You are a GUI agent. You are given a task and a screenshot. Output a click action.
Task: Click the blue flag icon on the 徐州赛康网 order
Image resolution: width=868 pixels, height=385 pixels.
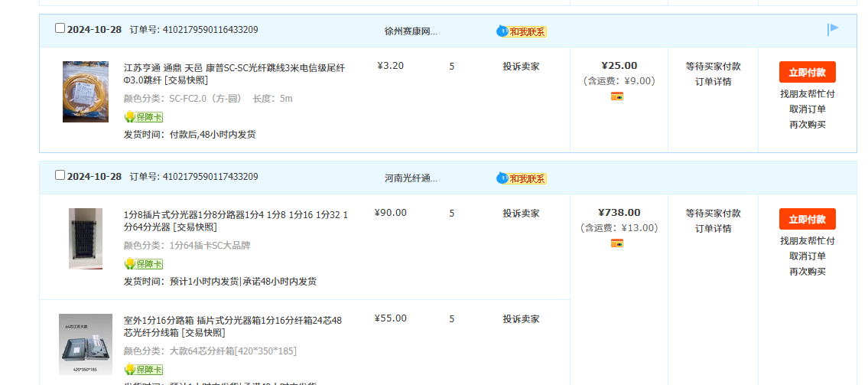[x=833, y=29]
